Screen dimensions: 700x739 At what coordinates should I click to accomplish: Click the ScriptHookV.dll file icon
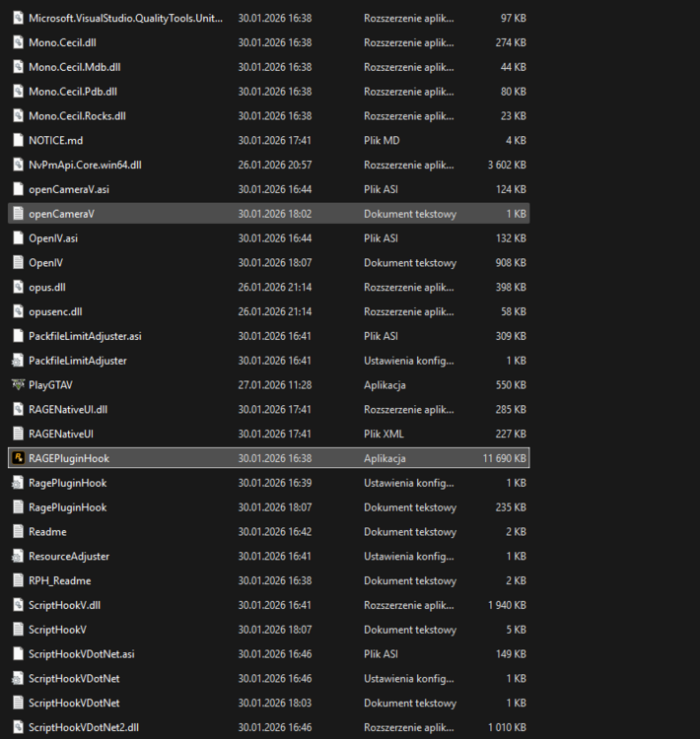(18, 605)
